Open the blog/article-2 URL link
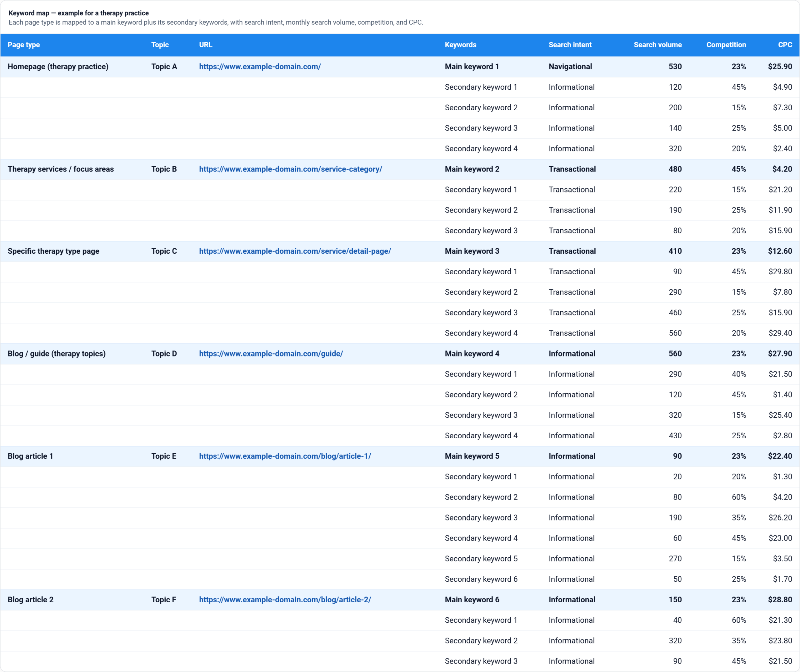 [x=285, y=600]
